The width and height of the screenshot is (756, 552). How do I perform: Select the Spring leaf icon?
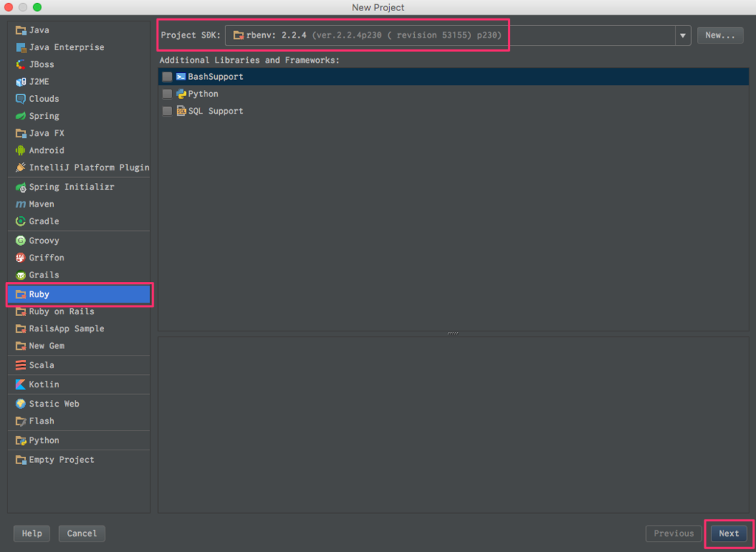tap(21, 116)
